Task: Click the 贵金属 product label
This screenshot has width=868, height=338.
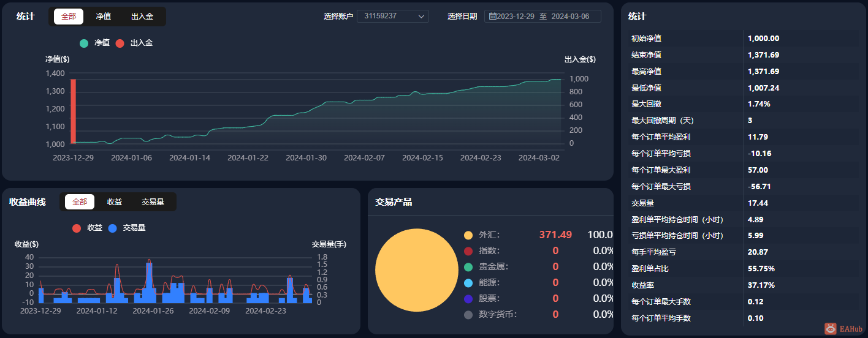Action: click(493, 267)
